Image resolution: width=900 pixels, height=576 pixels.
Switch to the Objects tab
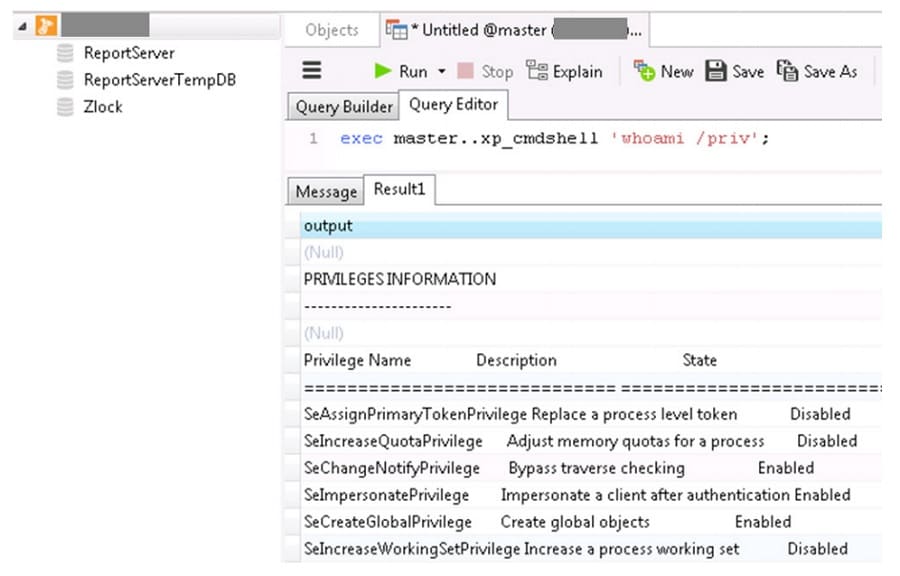pyautogui.click(x=332, y=30)
